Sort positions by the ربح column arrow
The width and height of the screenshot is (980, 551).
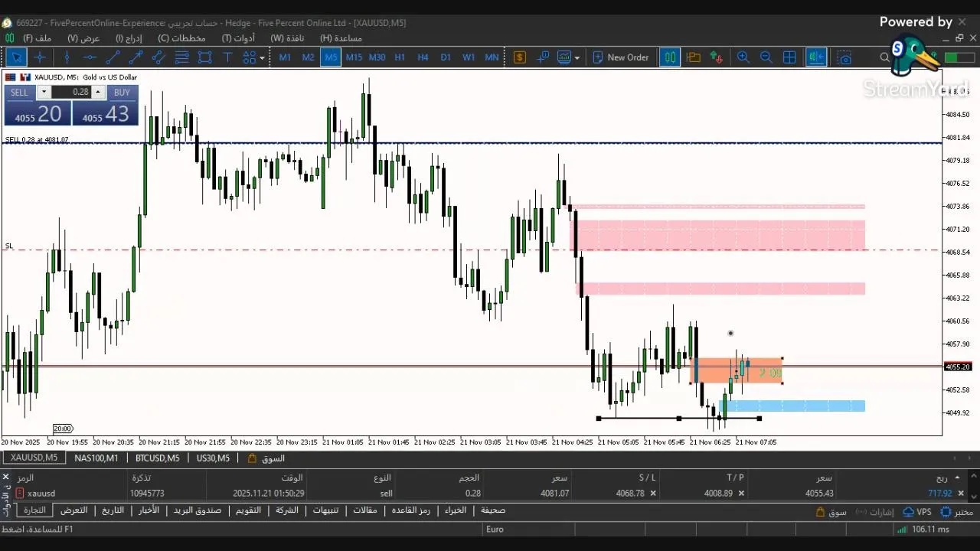click(956, 478)
